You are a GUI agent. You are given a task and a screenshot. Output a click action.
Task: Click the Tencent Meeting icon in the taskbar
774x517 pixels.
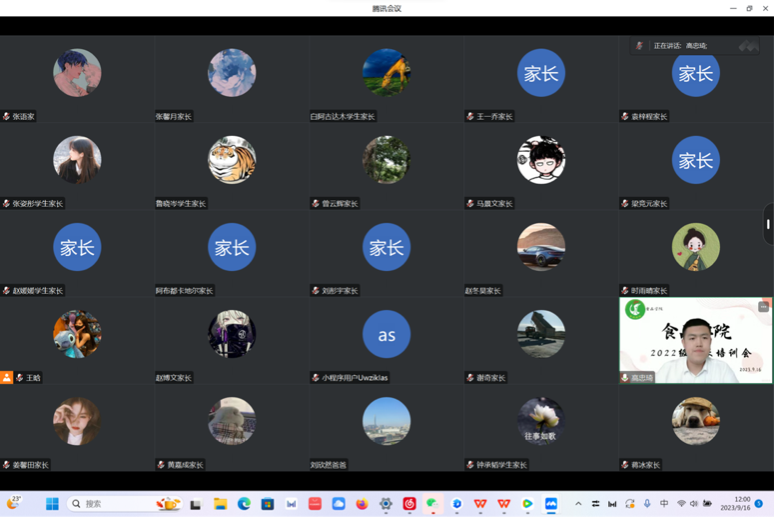click(551, 504)
